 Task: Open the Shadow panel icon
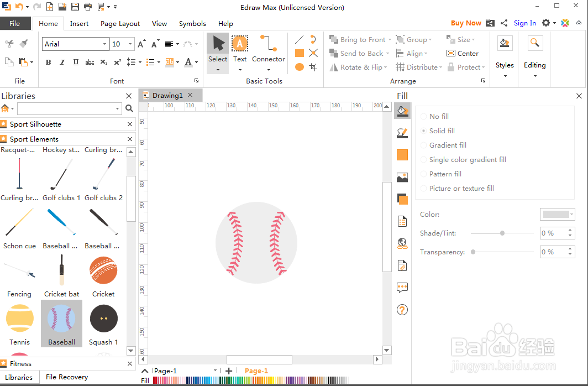click(x=402, y=199)
